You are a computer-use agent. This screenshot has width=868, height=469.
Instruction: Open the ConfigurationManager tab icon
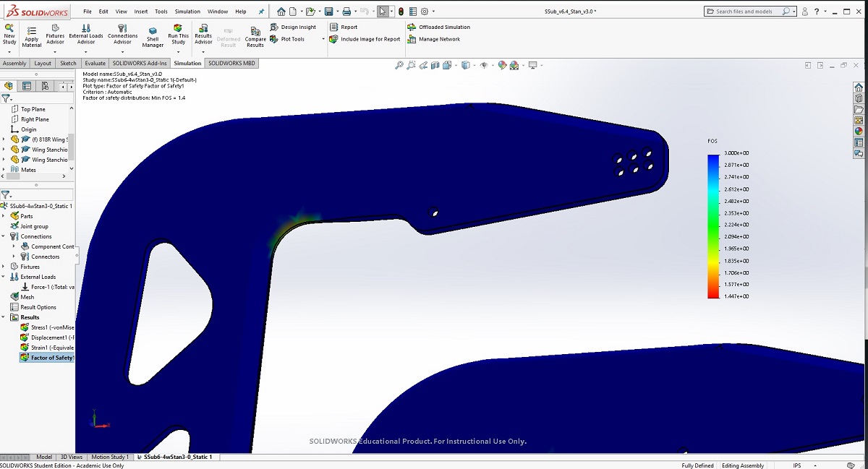(45, 86)
